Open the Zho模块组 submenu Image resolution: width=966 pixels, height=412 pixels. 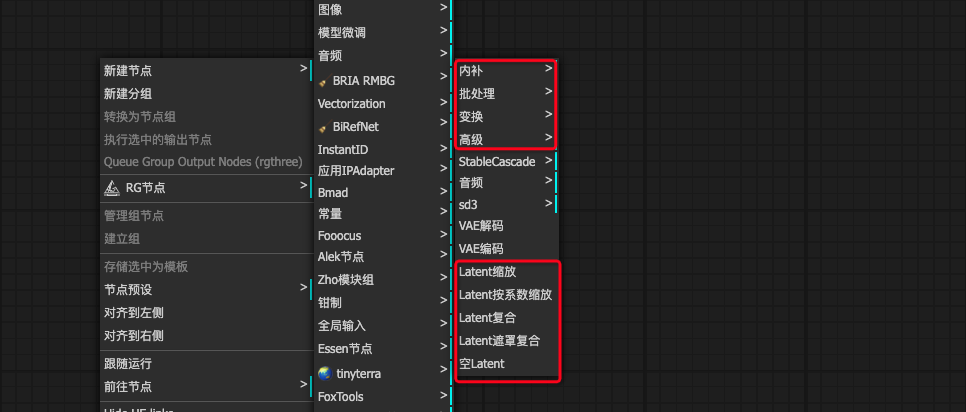click(x=383, y=280)
